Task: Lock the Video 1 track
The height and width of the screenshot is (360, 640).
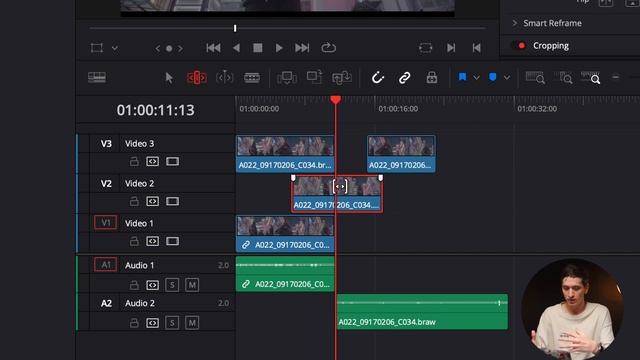Action: point(134,241)
